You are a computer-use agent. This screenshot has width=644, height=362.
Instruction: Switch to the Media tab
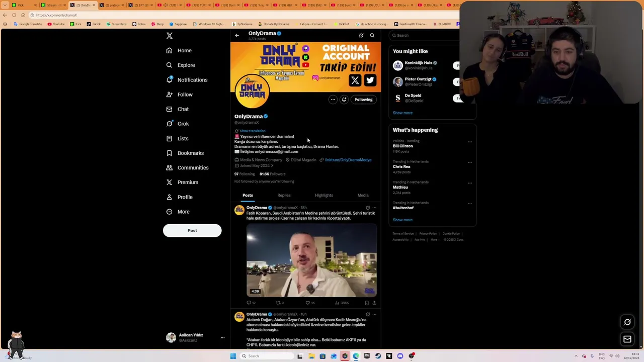[363, 195]
